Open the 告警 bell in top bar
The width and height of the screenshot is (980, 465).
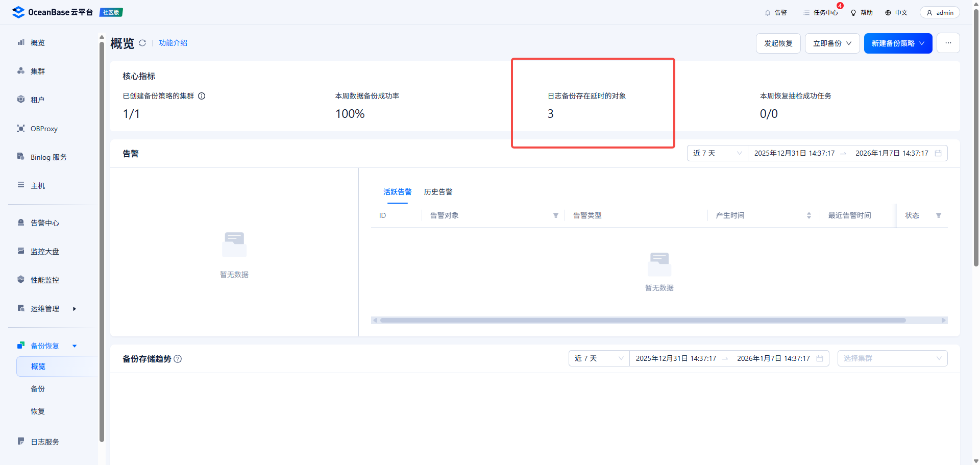click(775, 13)
